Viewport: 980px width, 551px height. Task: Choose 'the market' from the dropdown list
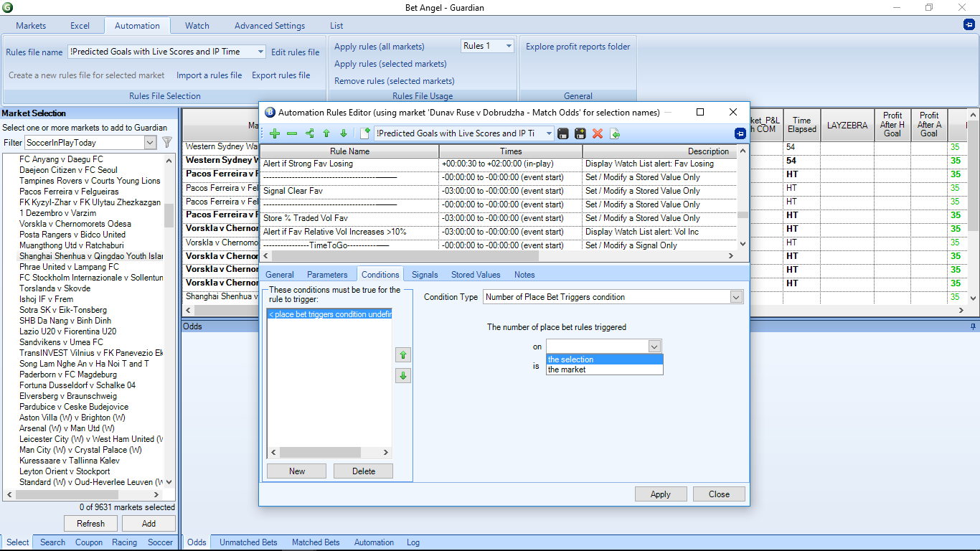pyautogui.click(x=605, y=369)
